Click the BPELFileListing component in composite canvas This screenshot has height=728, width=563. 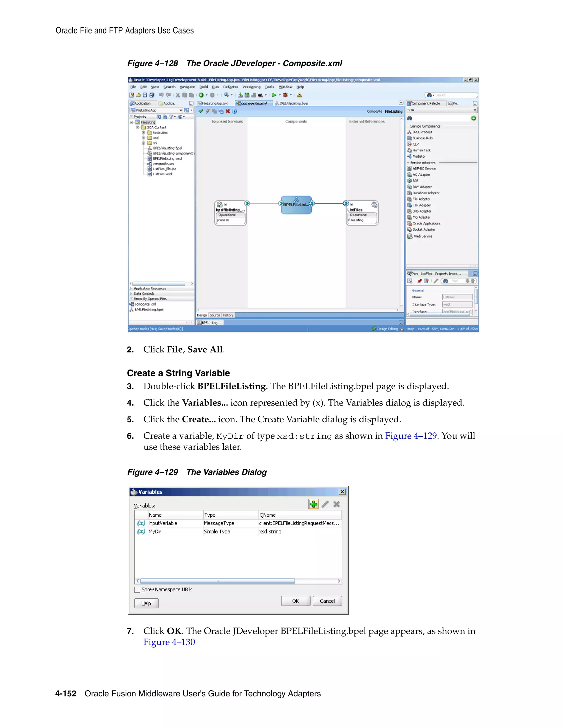click(297, 205)
